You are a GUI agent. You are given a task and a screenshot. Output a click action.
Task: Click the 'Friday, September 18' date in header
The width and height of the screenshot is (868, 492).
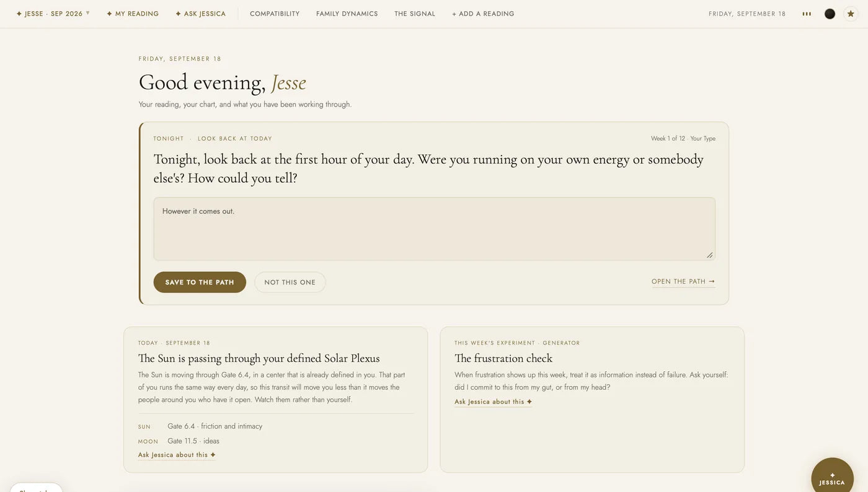747,14
